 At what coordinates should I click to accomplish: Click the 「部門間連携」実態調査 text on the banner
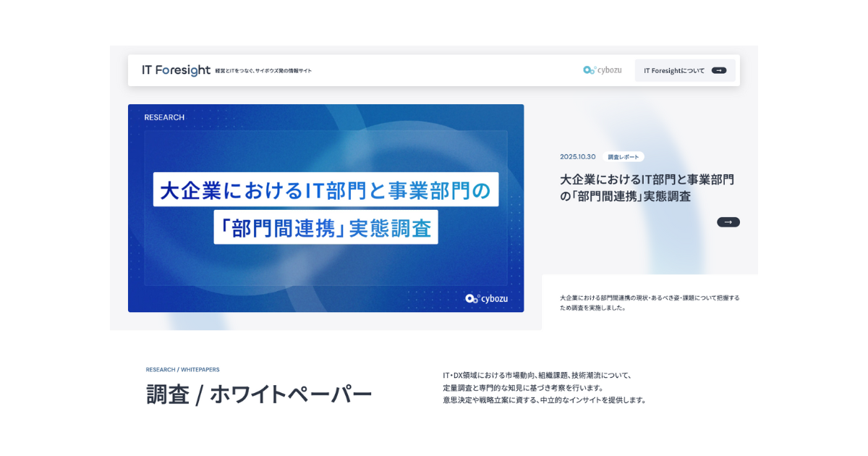pos(325,227)
